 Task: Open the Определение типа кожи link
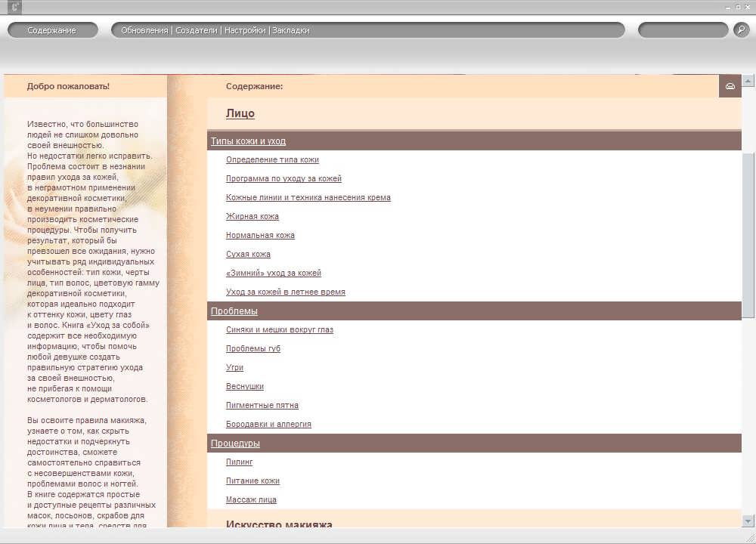(272, 160)
